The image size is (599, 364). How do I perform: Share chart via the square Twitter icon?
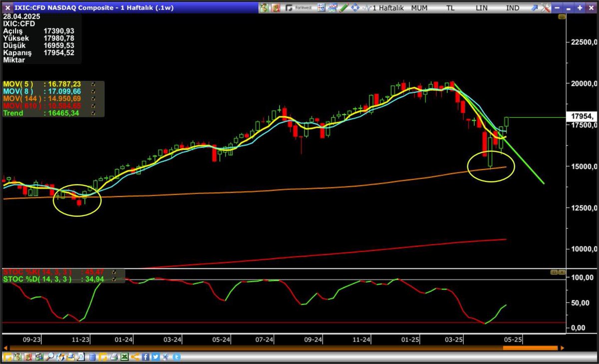(156, 357)
